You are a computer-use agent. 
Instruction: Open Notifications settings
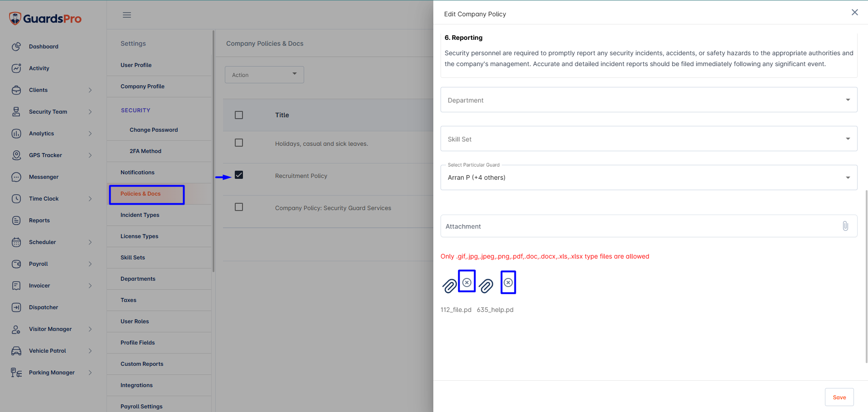pyautogui.click(x=159, y=172)
